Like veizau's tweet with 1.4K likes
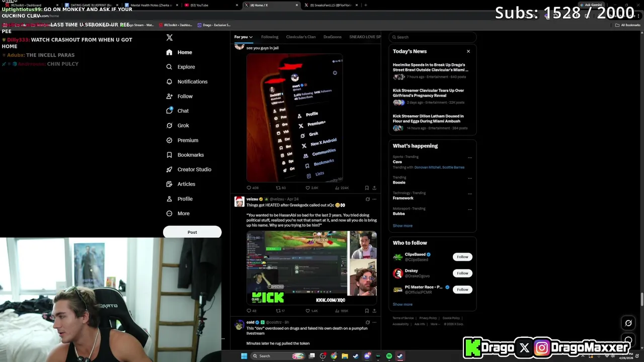The height and width of the screenshot is (362, 644). click(312, 311)
